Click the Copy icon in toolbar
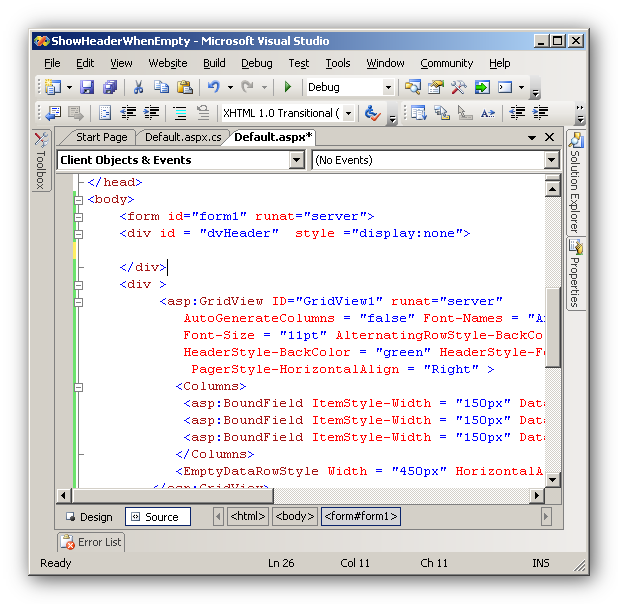 click(161, 87)
